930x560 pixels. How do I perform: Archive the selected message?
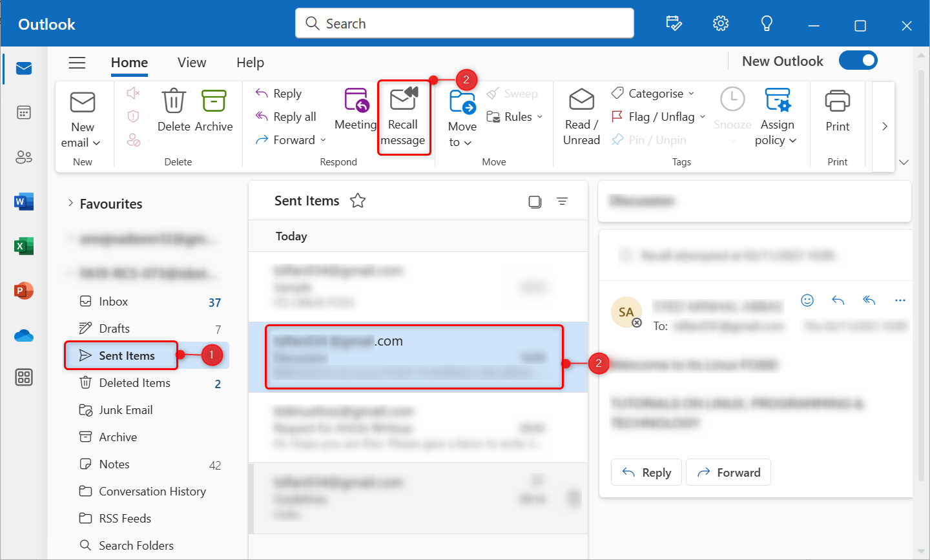pyautogui.click(x=214, y=110)
